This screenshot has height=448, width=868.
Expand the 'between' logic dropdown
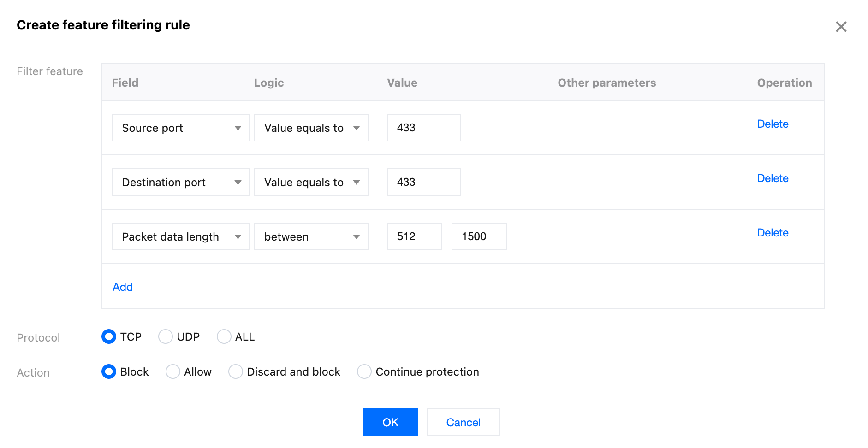311,236
